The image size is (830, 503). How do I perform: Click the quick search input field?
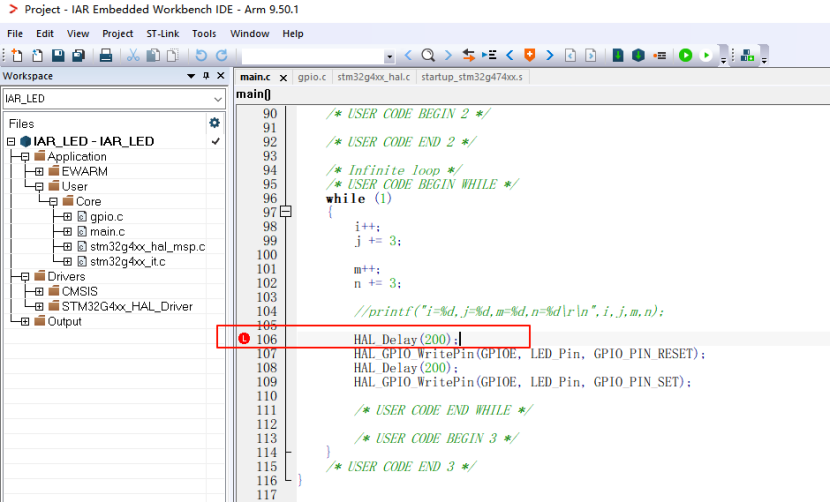pyautogui.click(x=313, y=56)
